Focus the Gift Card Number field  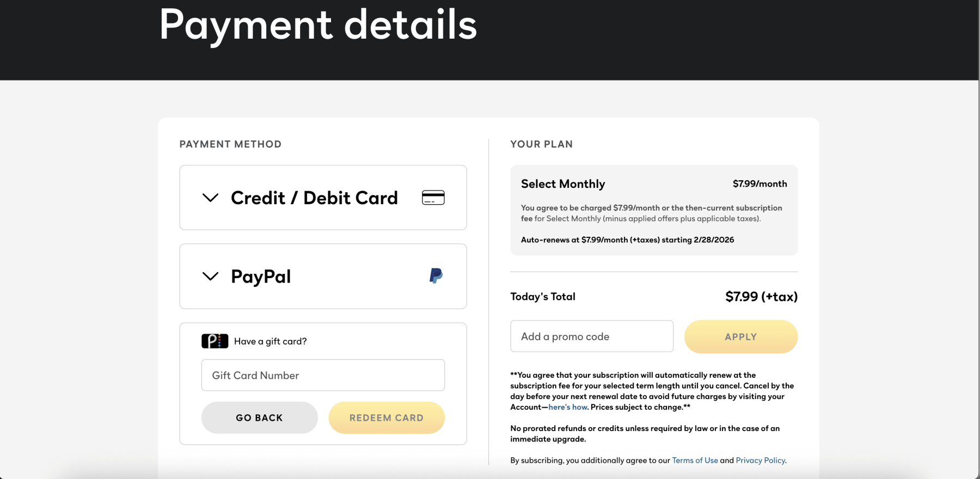pyautogui.click(x=323, y=375)
